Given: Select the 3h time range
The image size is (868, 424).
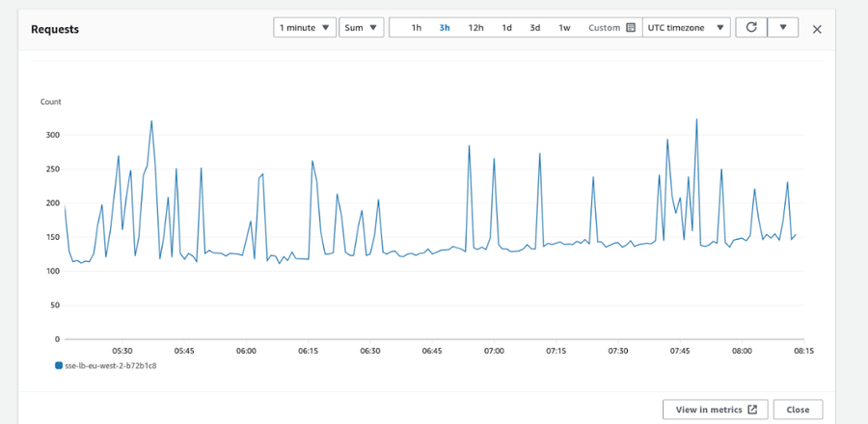Looking at the screenshot, I should click(445, 28).
